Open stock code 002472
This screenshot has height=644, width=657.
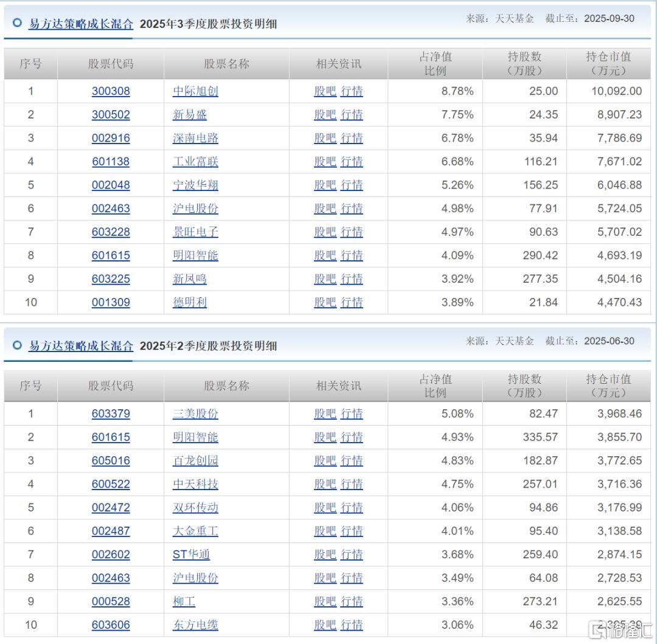coord(111,508)
